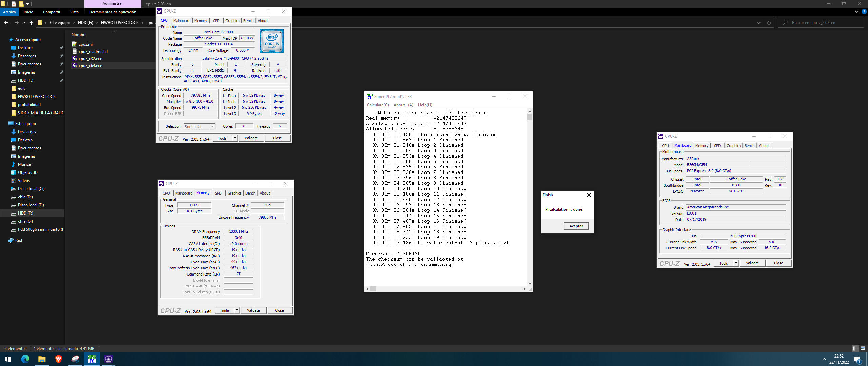Switch to Bench tab in CPU window
Viewport: 868px width, 366px height.
(x=248, y=21)
